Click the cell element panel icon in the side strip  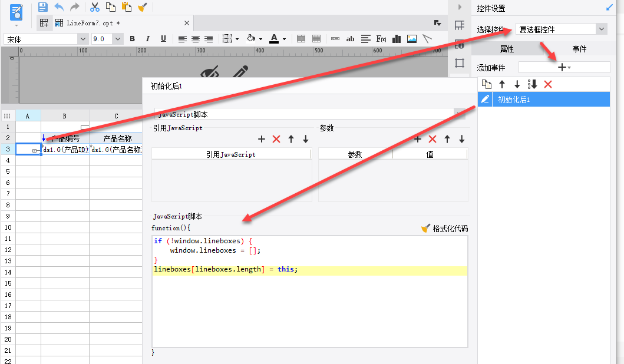click(460, 25)
